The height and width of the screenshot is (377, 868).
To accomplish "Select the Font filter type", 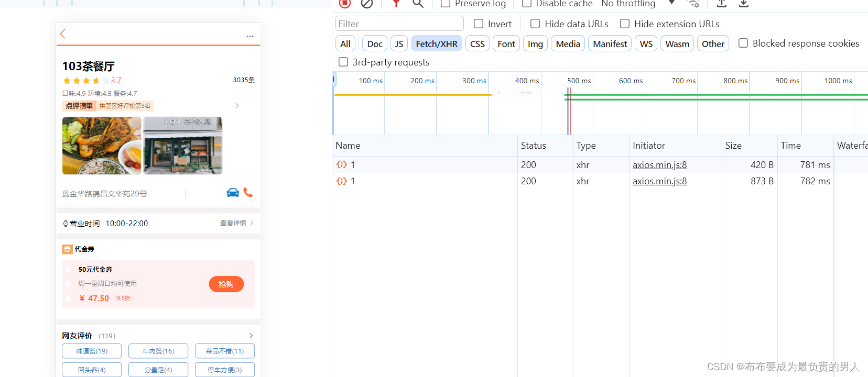I will 506,43.
